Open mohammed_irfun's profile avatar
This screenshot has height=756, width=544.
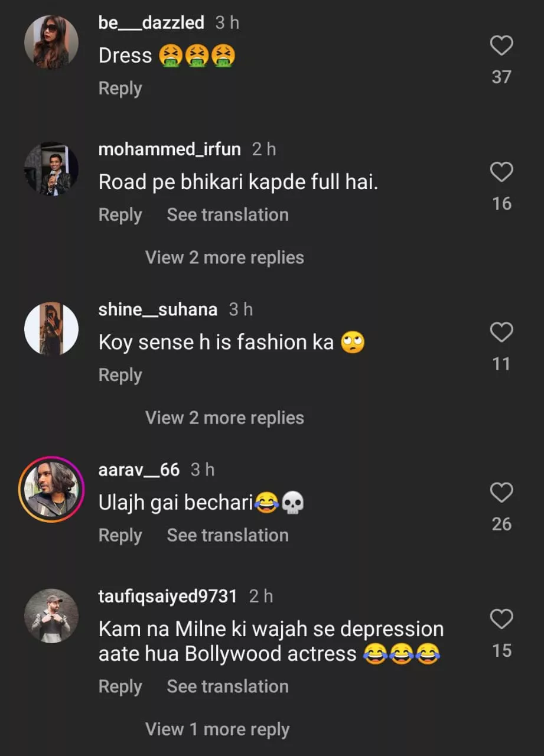51,169
